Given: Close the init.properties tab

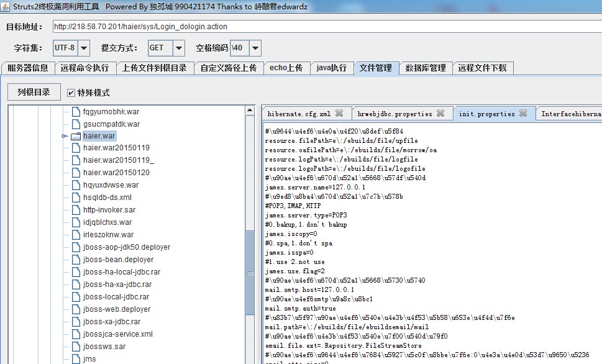Looking at the screenshot, I should coord(523,113).
